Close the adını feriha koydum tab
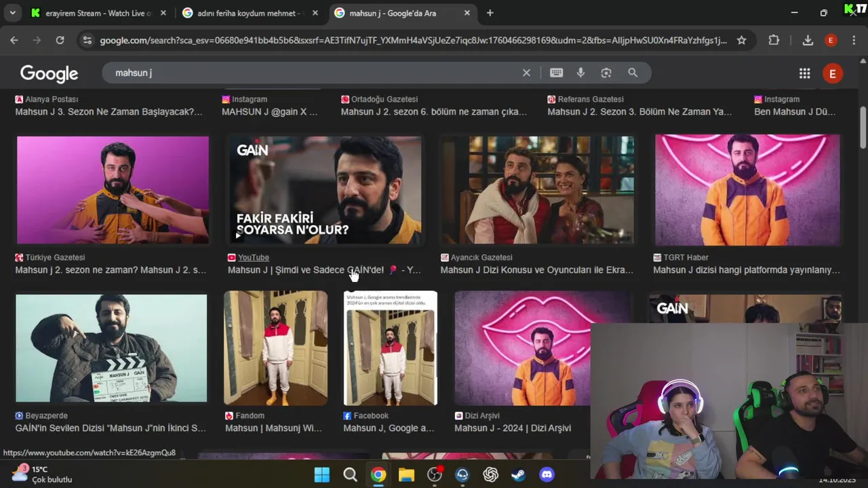The width and height of the screenshot is (868, 488). [315, 13]
